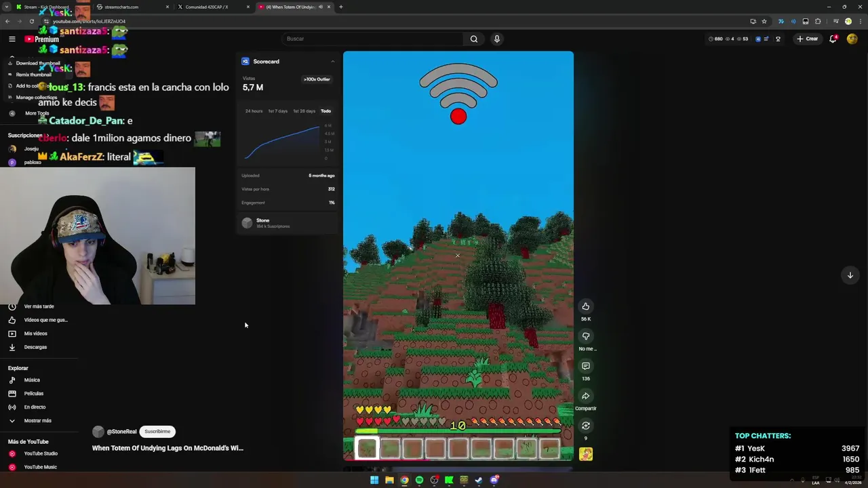This screenshot has width=868, height=488.
Task: Share the Short via Compartir icon
Action: pyautogui.click(x=585, y=396)
